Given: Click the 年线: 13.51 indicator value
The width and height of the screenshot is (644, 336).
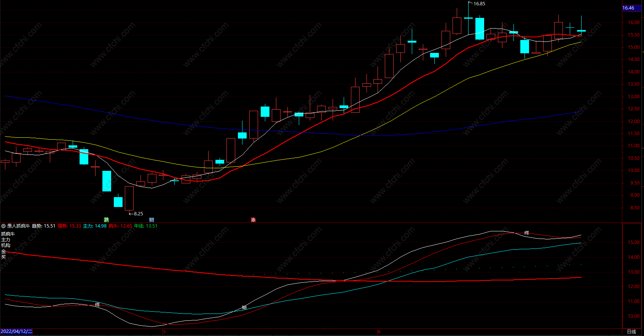Looking at the screenshot, I should [x=146, y=226].
